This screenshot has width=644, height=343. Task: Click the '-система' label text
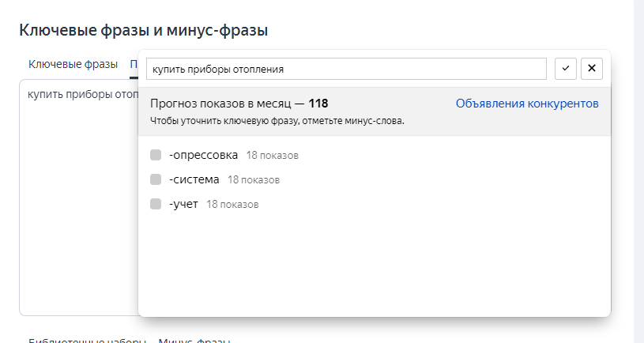click(194, 179)
